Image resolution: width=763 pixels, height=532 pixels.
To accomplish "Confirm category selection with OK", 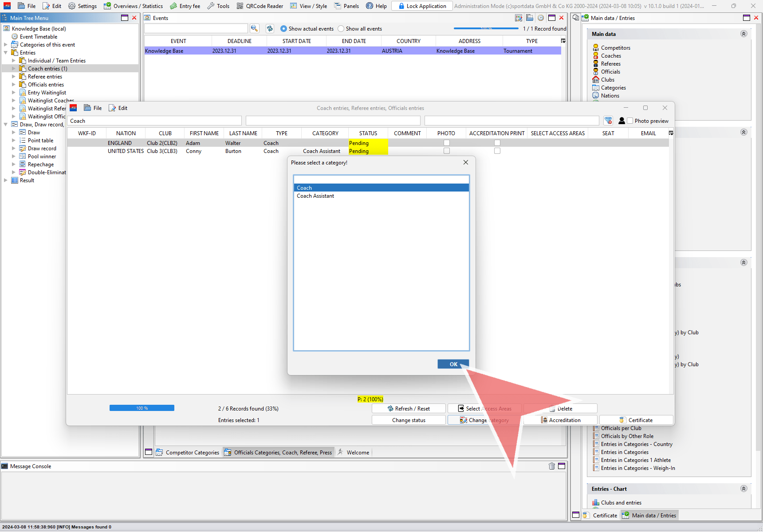I will point(453,364).
